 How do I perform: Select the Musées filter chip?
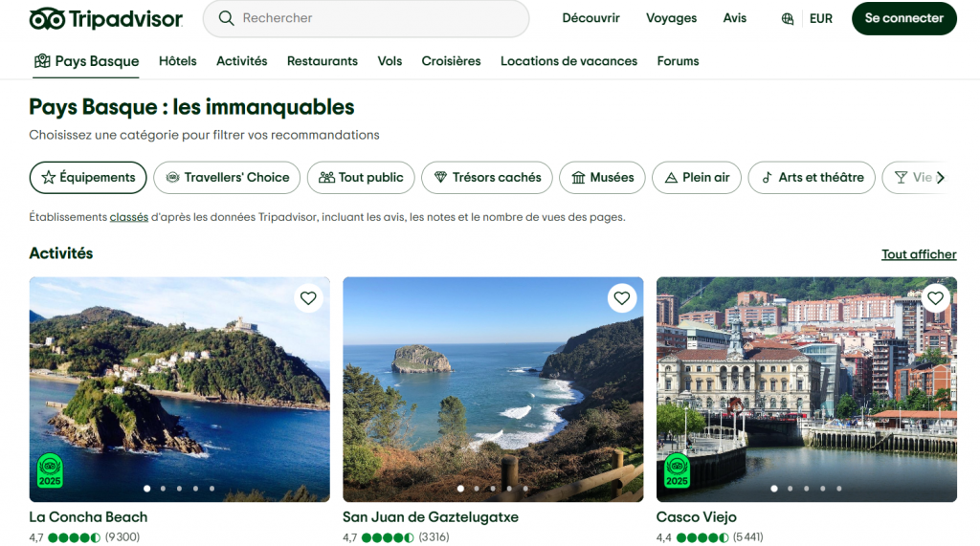602,177
